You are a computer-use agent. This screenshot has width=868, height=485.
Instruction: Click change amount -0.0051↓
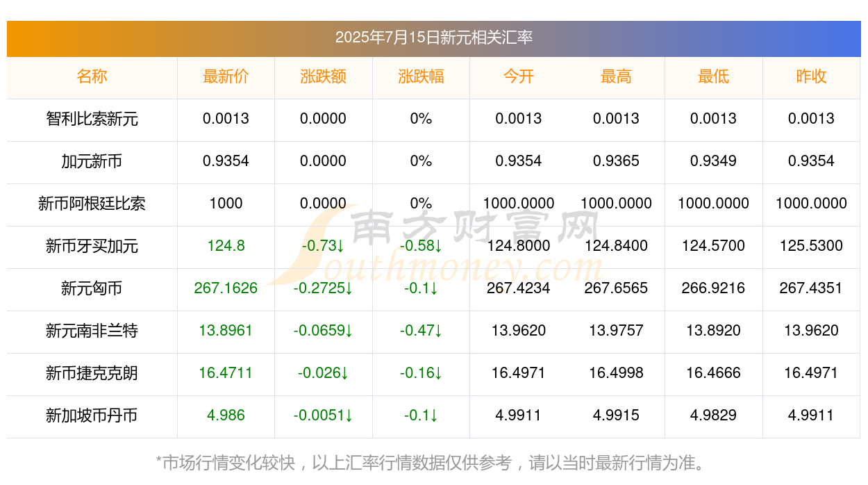click(323, 416)
